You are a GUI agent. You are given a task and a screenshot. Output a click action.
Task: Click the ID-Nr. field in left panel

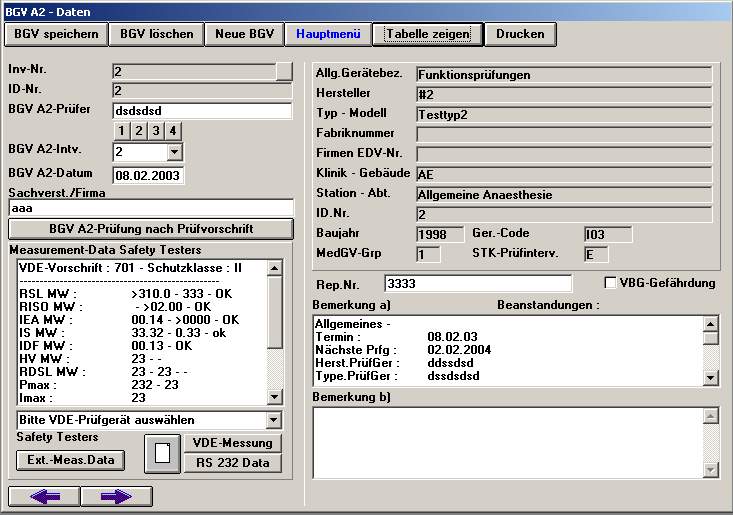[x=202, y=91]
